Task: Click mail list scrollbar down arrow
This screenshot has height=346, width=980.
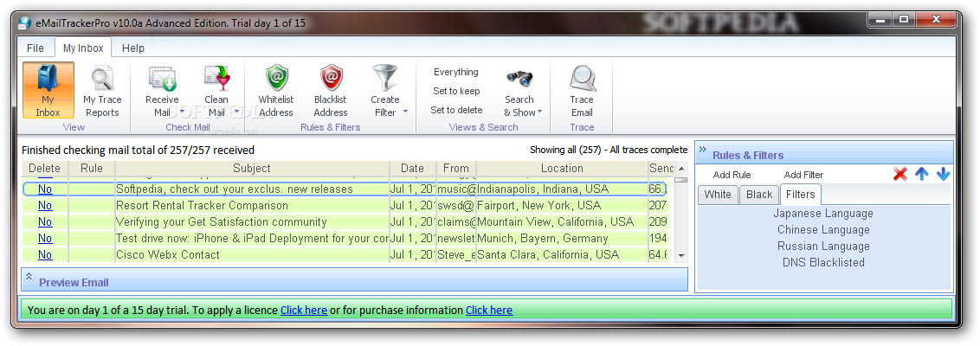Action: (681, 255)
